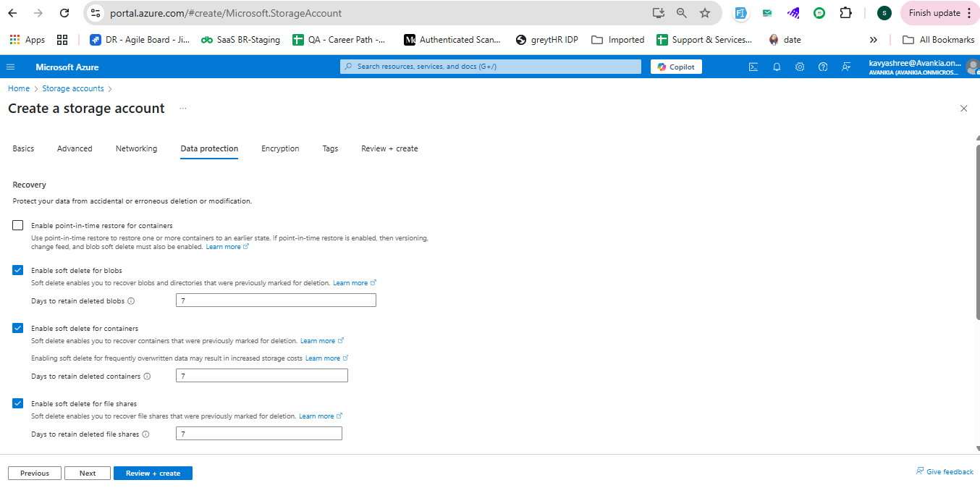Click info icon beside Days to retain deleted containers
The image size is (980, 488).
148,376
